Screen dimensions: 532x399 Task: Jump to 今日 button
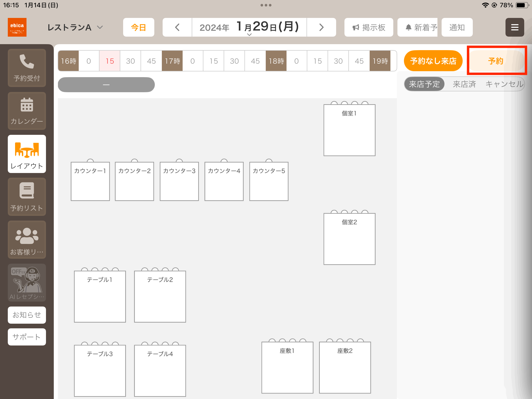pos(138,27)
